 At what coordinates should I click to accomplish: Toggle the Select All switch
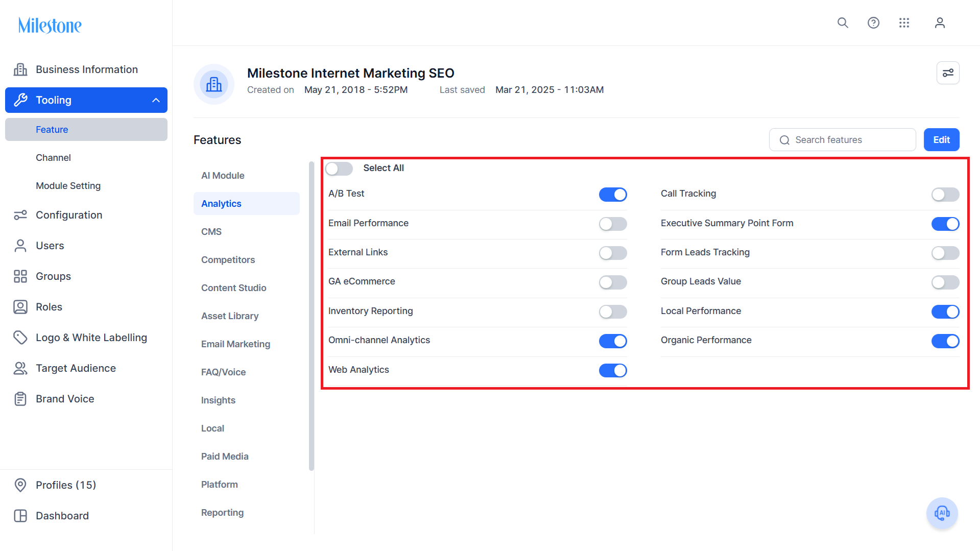click(x=339, y=169)
